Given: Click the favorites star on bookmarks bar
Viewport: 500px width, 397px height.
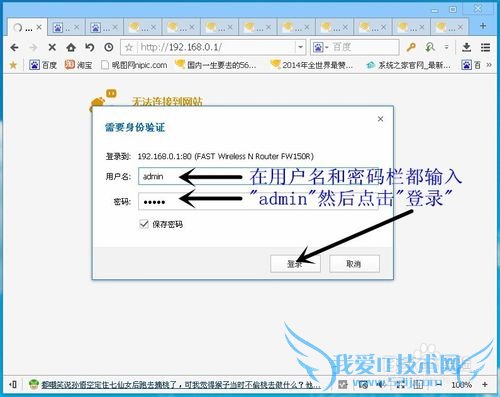Looking at the screenshot, I should click(13, 65).
